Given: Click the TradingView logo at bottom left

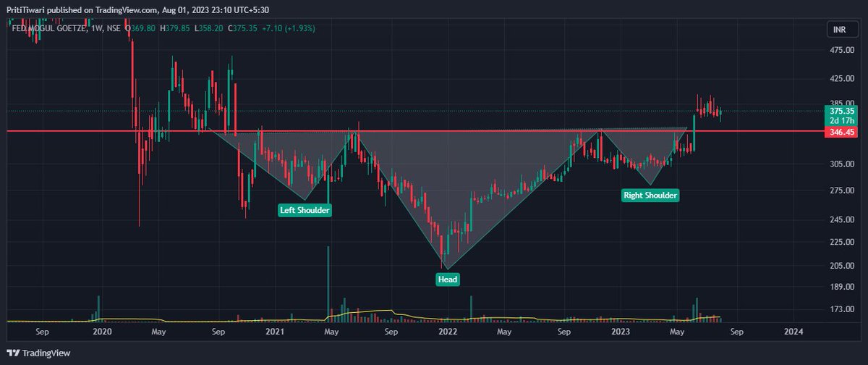Looking at the screenshot, I should coord(39,353).
